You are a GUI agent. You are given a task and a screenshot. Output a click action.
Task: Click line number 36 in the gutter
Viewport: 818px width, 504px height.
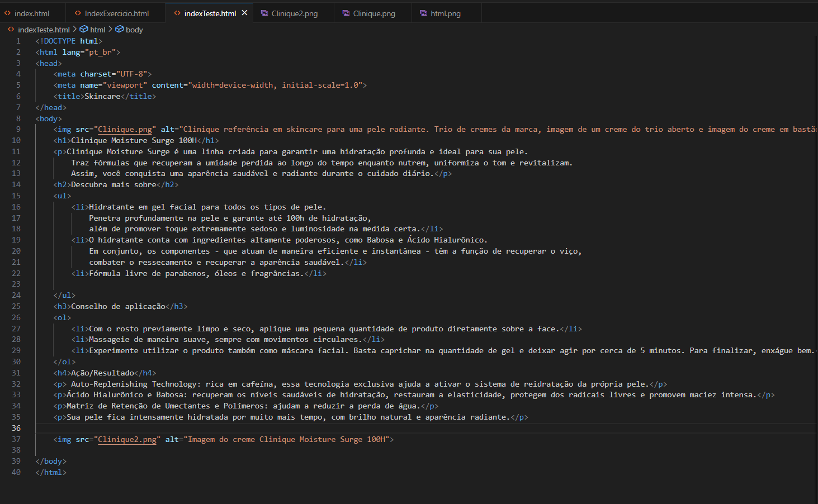pyautogui.click(x=16, y=429)
